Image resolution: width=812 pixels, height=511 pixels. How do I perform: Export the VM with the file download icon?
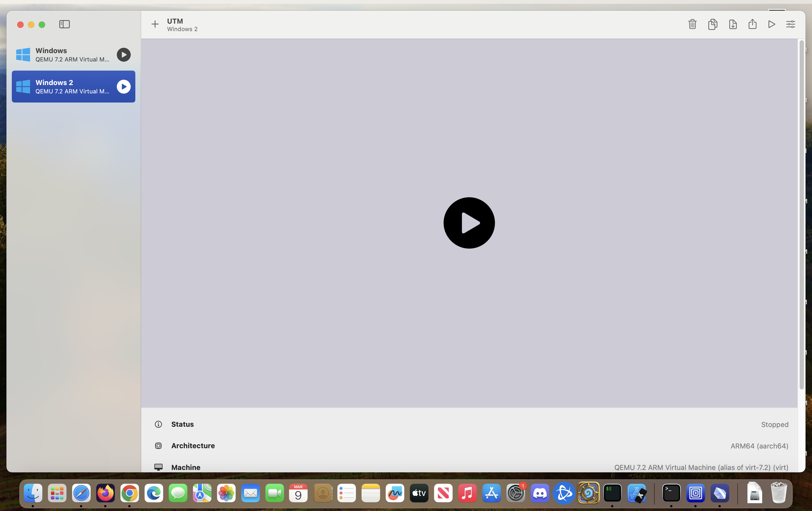[x=733, y=24]
